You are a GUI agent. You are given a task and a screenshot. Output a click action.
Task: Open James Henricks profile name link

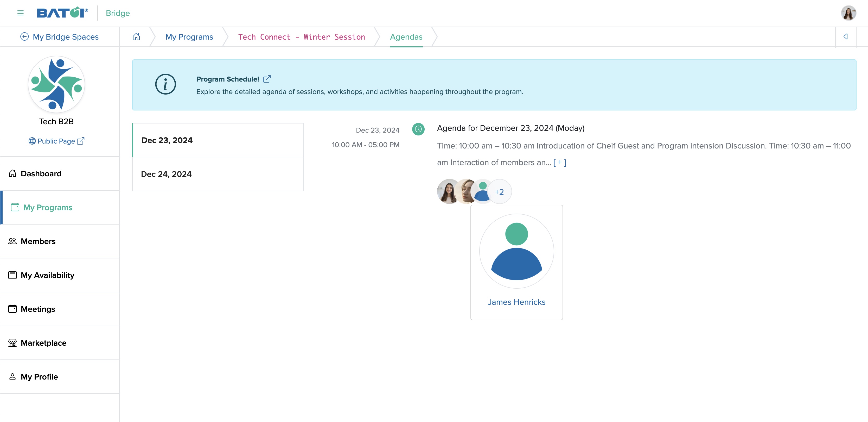[516, 302]
